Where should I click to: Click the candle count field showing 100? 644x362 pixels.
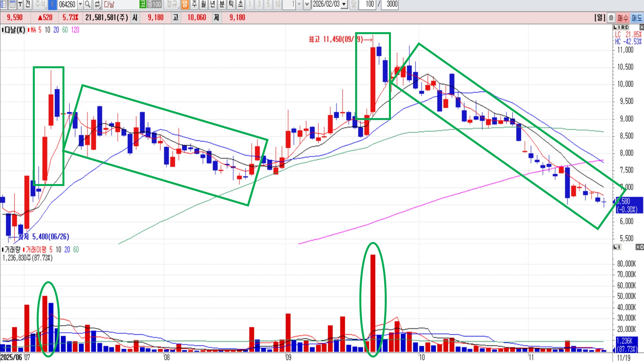(369, 4)
